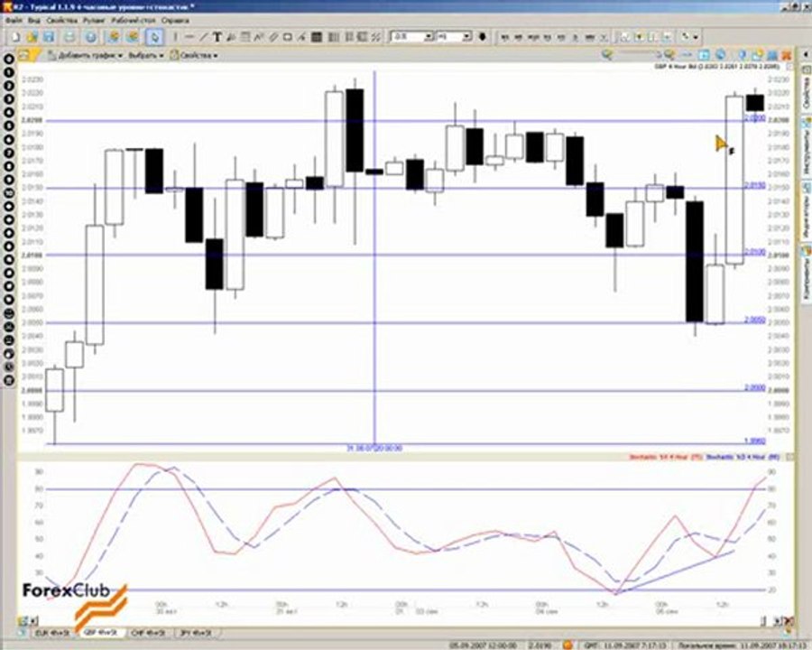
Task: Select the diagonal trend line tool
Action: pyautogui.click(x=204, y=37)
